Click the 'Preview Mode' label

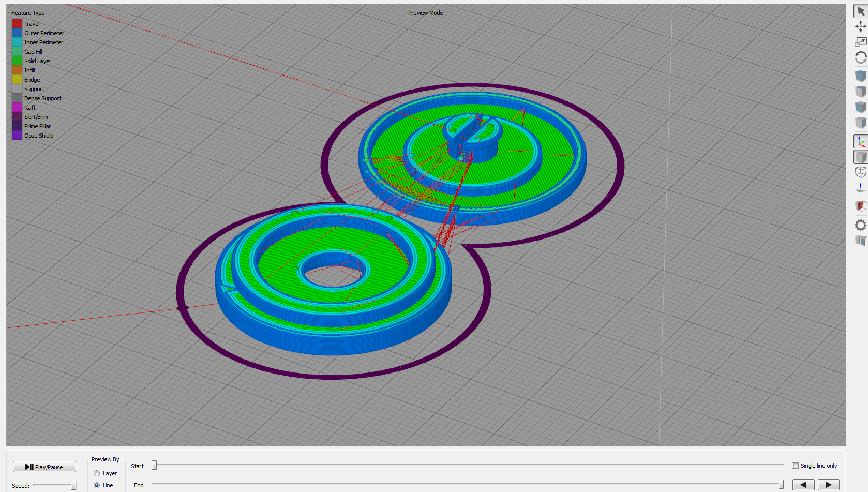pyautogui.click(x=425, y=13)
